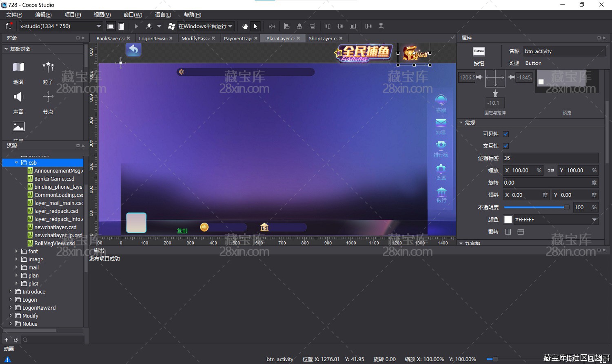The height and width of the screenshot is (364, 612).
Task: Distribute objects horizontally
Action: click(368, 26)
